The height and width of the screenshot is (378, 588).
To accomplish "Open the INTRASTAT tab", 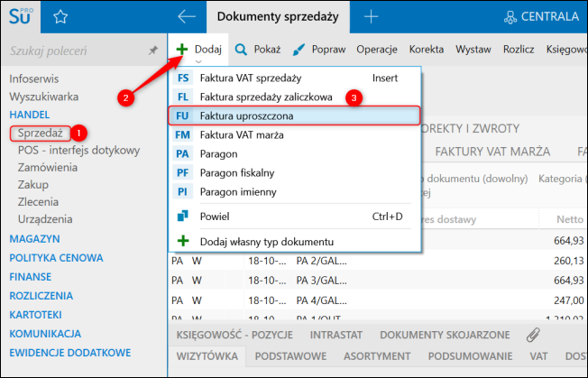I will pyautogui.click(x=336, y=335).
